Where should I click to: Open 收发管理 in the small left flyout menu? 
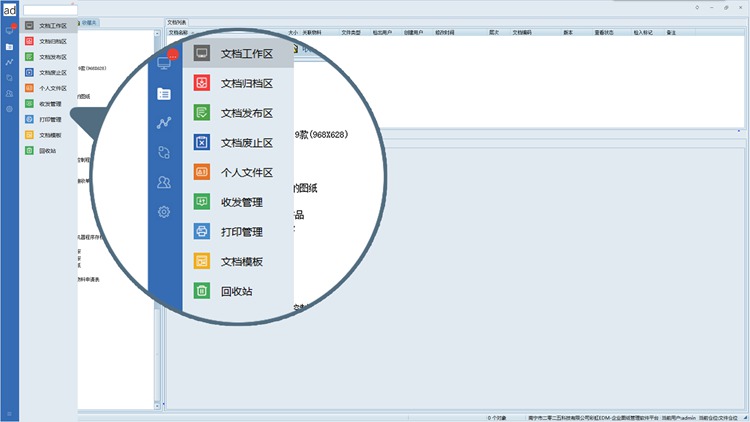50,103
